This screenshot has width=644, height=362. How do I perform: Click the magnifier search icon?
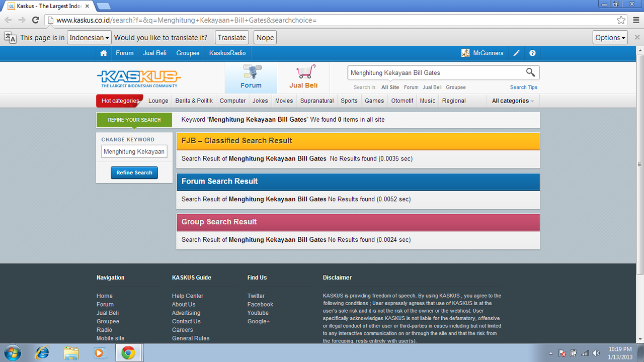(x=531, y=72)
